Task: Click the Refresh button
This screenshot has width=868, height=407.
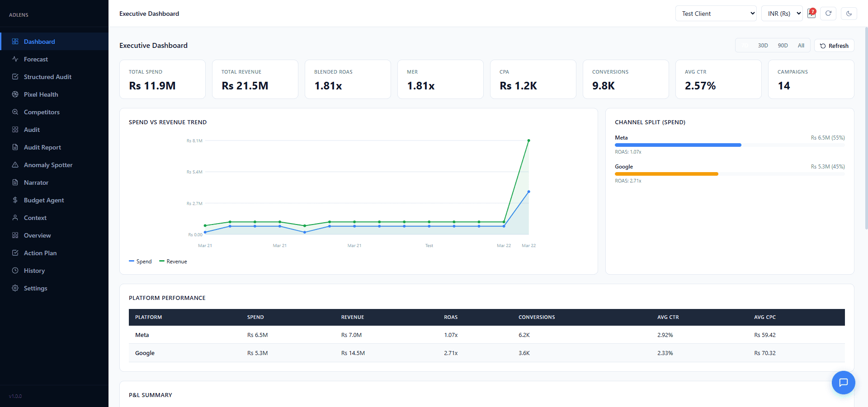Action: [834, 46]
